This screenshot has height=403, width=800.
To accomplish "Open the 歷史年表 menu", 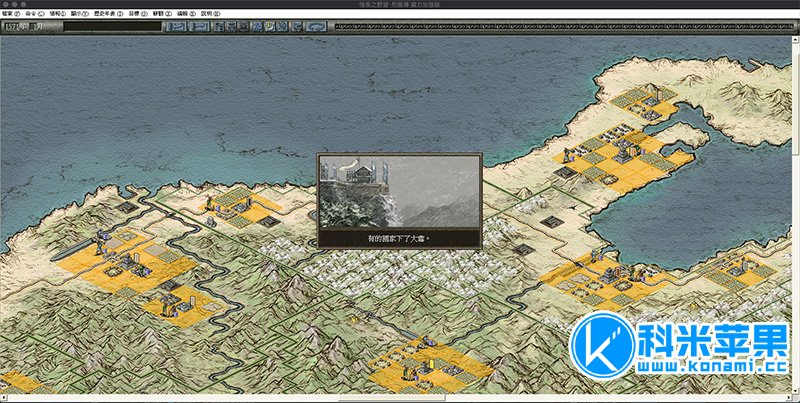I will click(108, 13).
